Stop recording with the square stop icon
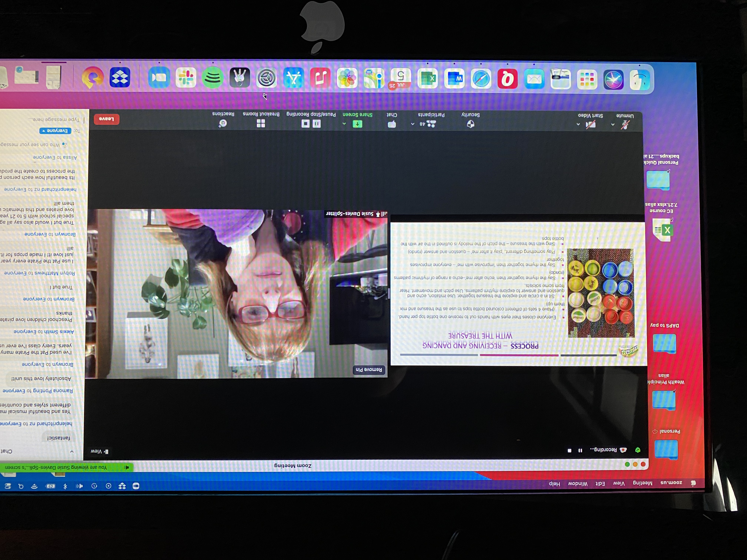The image size is (747, 560). point(305,124)
